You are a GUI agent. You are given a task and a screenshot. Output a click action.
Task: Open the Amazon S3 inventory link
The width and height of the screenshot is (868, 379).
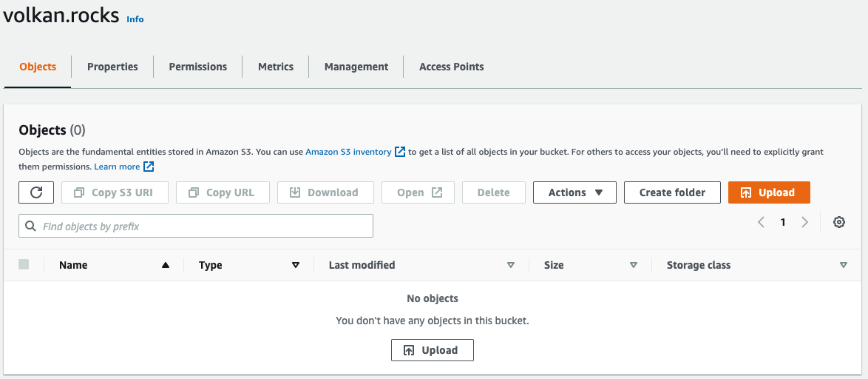point(355,151)
